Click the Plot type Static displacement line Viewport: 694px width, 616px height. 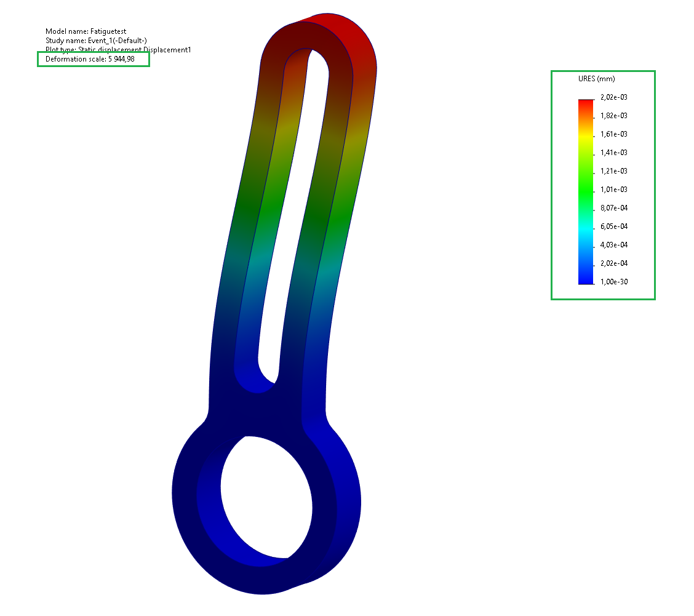(x=118, y=50)
